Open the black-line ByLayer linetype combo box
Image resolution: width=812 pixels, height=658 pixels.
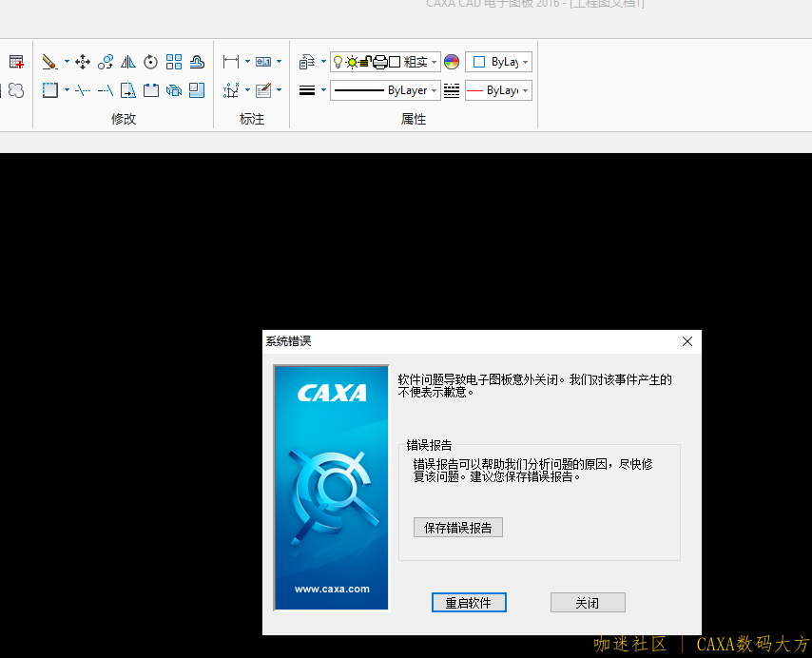tap(385, 90)
